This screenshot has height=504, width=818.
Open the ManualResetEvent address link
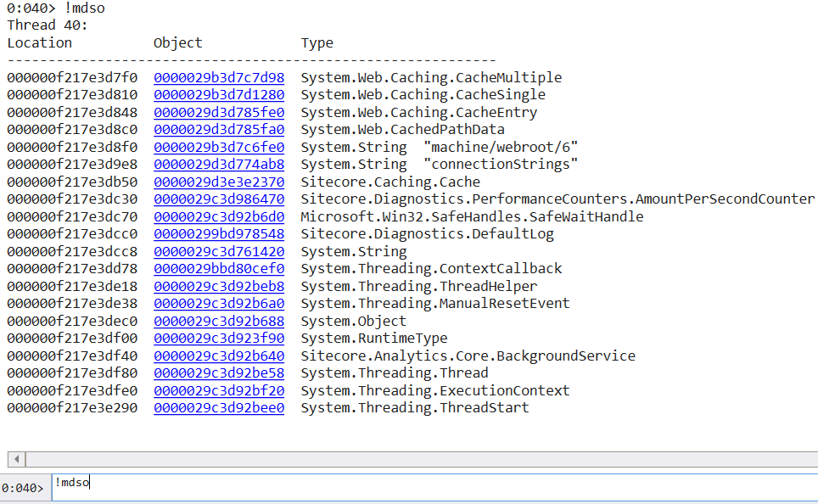219,303
